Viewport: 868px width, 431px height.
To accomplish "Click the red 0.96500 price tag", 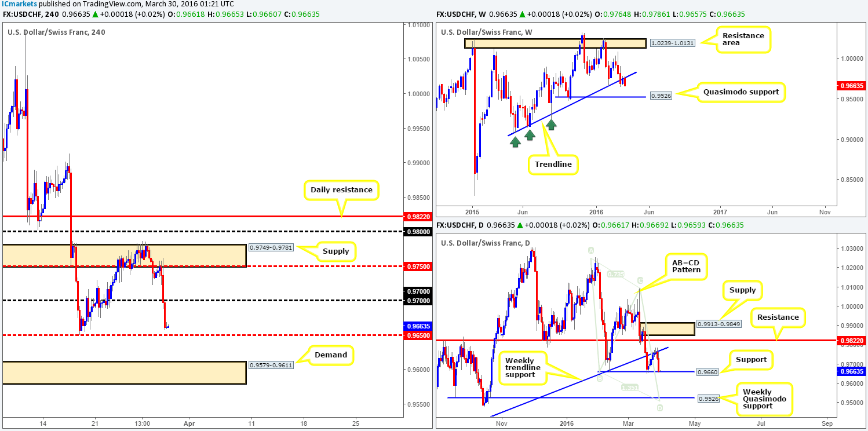I will pos(417,335).
